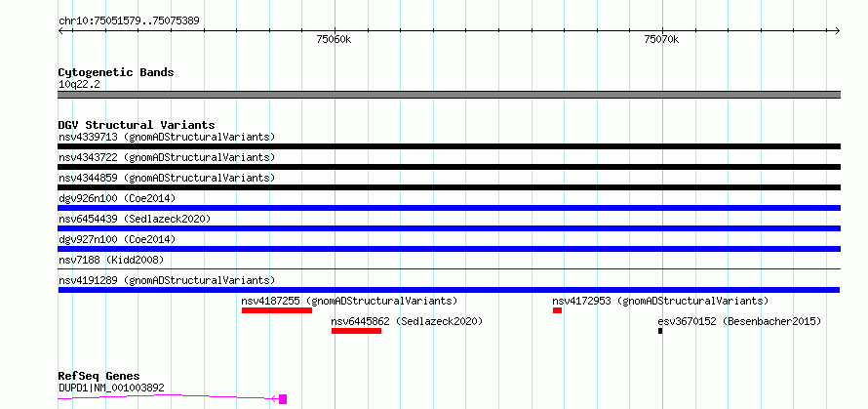Select dgv927n100 (Coe2014) label
The image size is (868, 409).
[117, 239]
